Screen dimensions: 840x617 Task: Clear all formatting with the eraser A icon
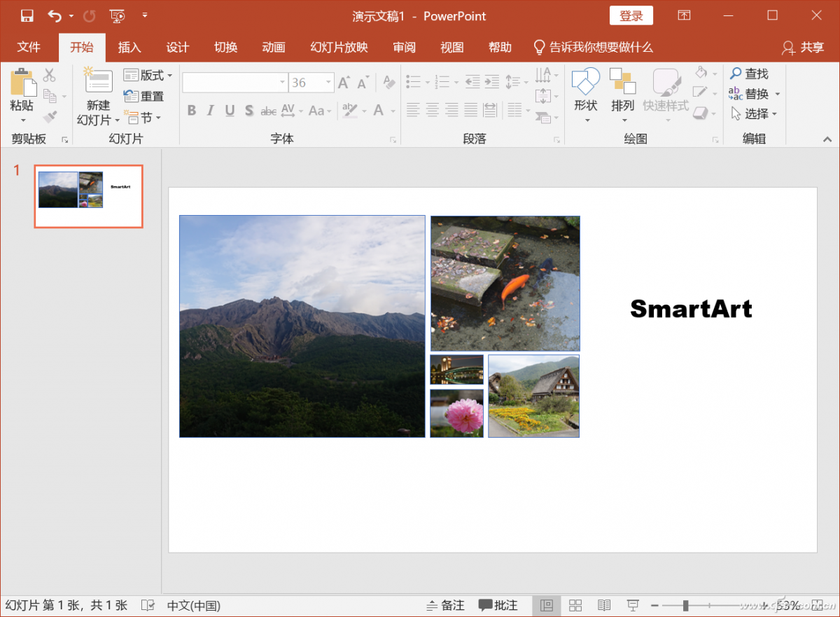[x=389, y=83]
